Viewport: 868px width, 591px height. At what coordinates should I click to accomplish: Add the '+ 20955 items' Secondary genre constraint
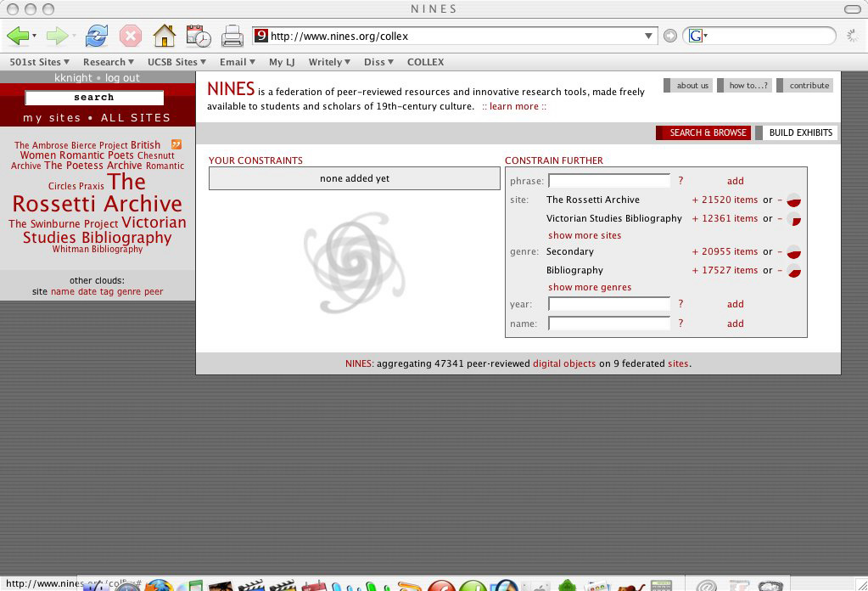725,251
